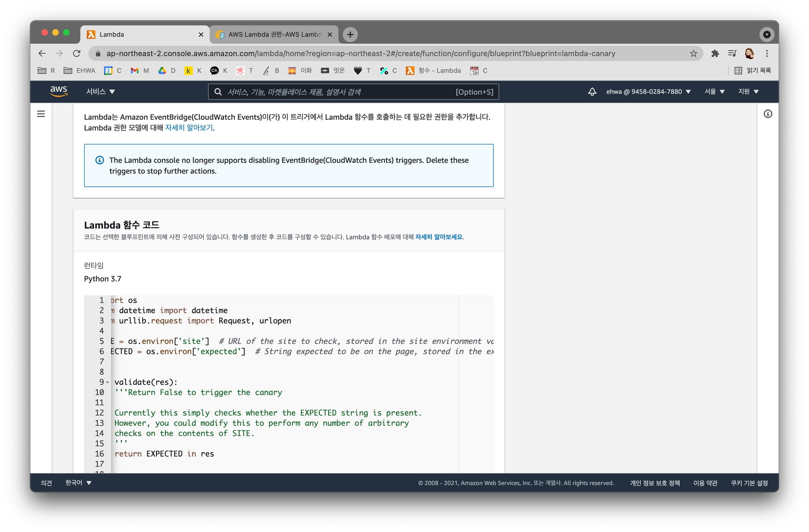Bookmark page with the star icon
Image resolution: width=809 pixels, height=532 pixels.
(693, 53)
